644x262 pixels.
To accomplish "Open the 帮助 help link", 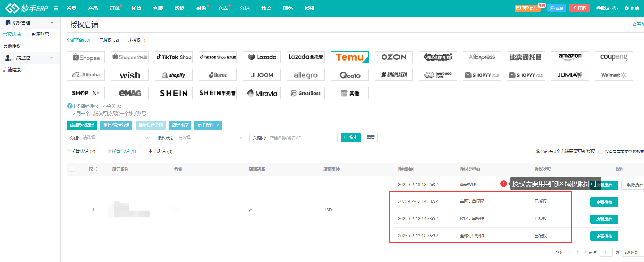I will point(632,8).
